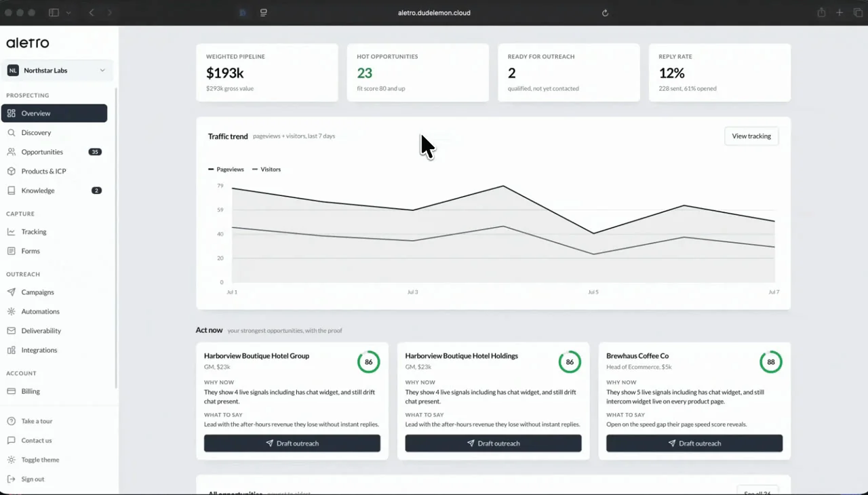Click the Hot Opportunities 23 value

tap(365, 73)
